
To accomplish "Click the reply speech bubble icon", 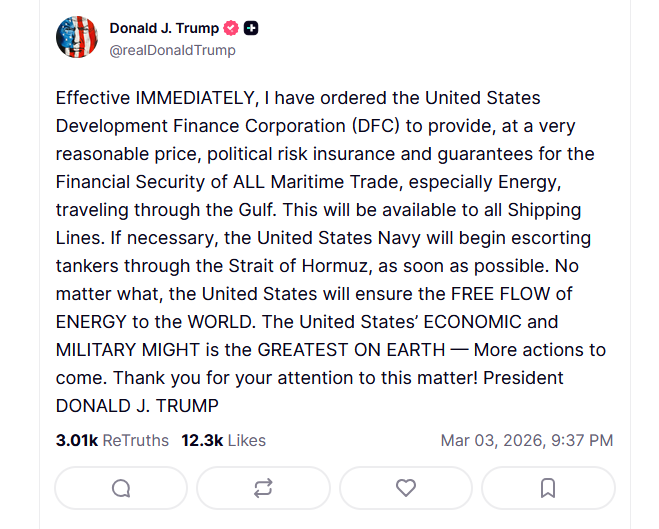I will 121,488.
